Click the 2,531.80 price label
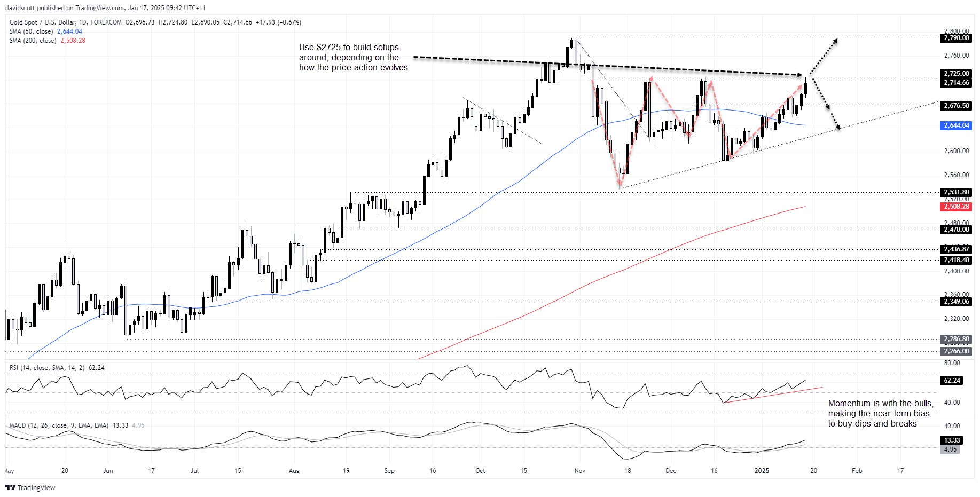This screenshot has width=980, height=497. coord(956,192)
